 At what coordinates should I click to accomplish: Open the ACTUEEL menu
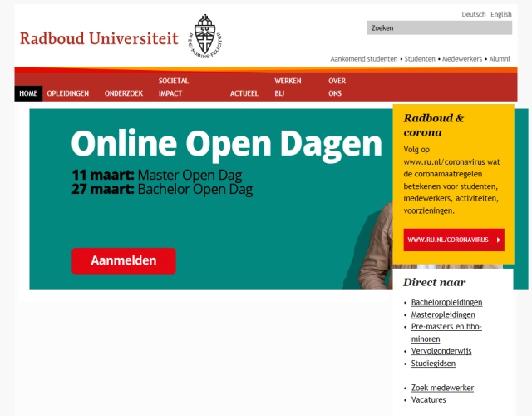244,93
